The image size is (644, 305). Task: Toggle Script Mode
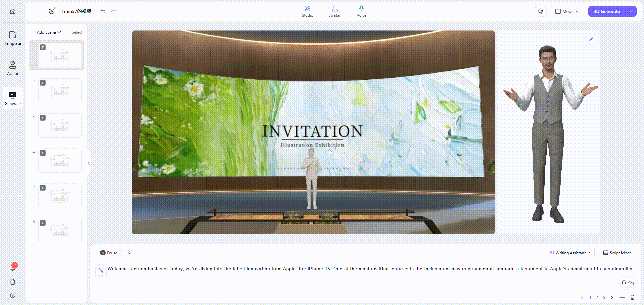point(617,253)
